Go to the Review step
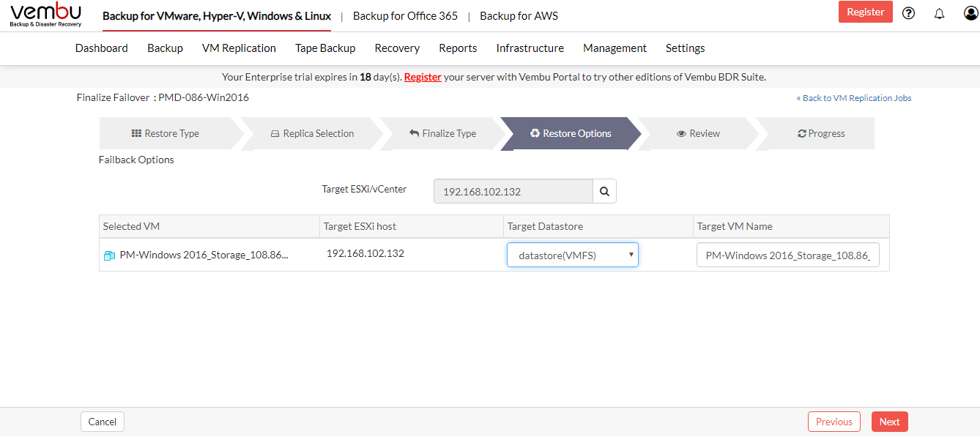The image size is (980, 437). [x=699, y=133]
